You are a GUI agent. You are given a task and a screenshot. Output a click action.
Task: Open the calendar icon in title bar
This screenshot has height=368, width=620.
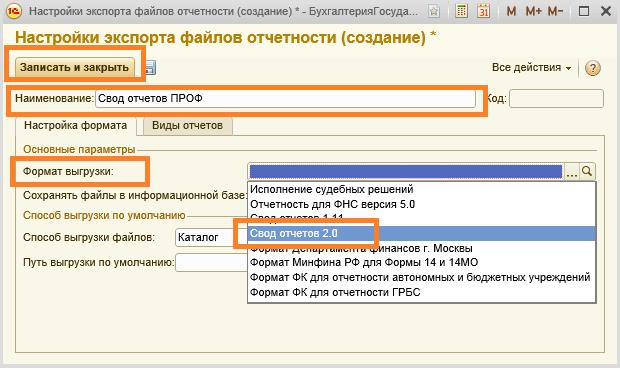point(483,11)
